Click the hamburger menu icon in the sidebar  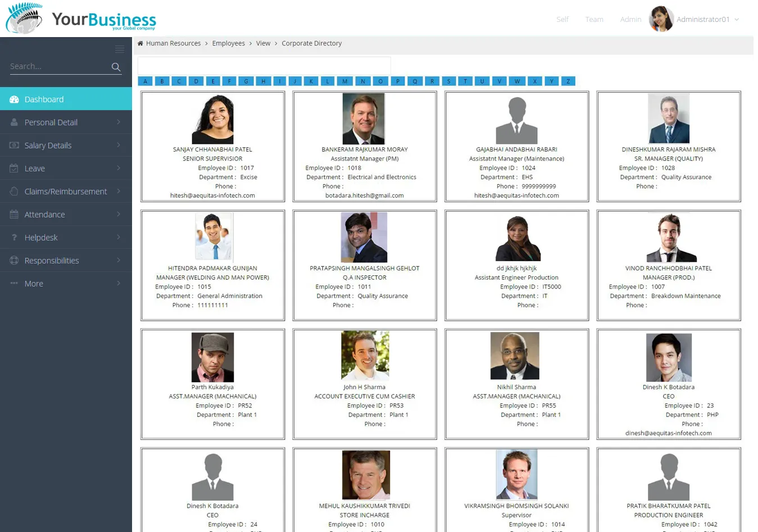pos(120,49)
